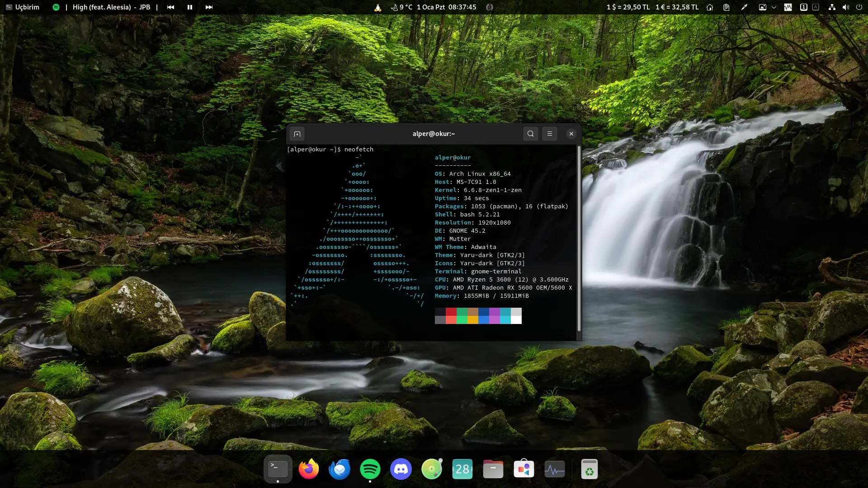The image size is (868, 488).
Task: Click the purple color block in neofetch
Action: pos(495,312)
